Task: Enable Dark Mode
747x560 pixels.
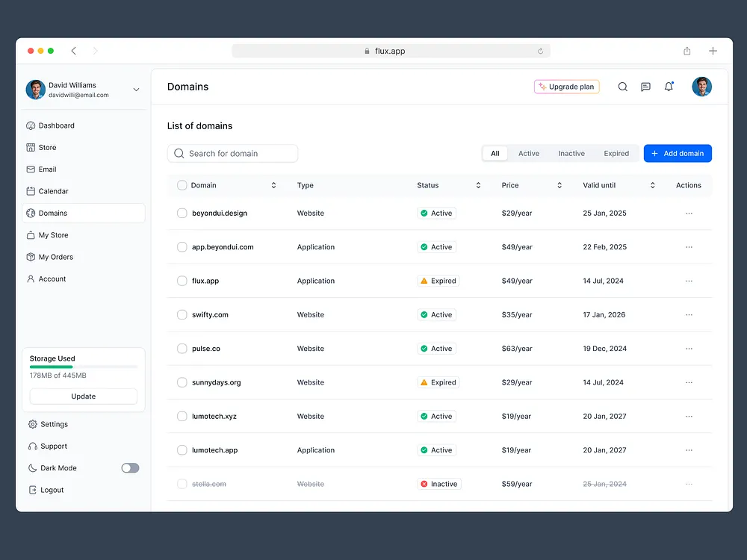Action: 129,467
